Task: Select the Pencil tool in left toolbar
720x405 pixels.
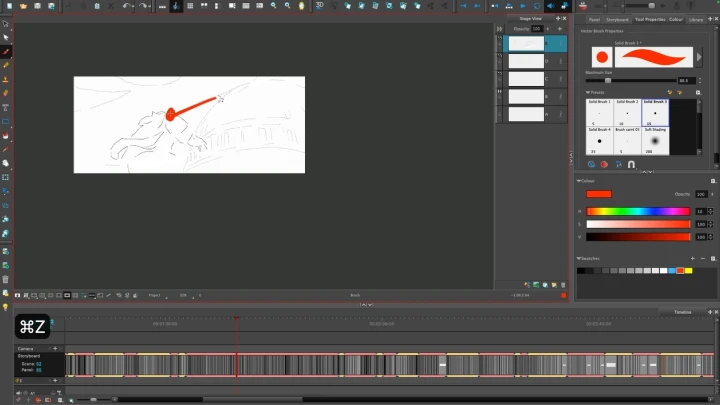Action: pyautogui.click(x=6, y=65)
